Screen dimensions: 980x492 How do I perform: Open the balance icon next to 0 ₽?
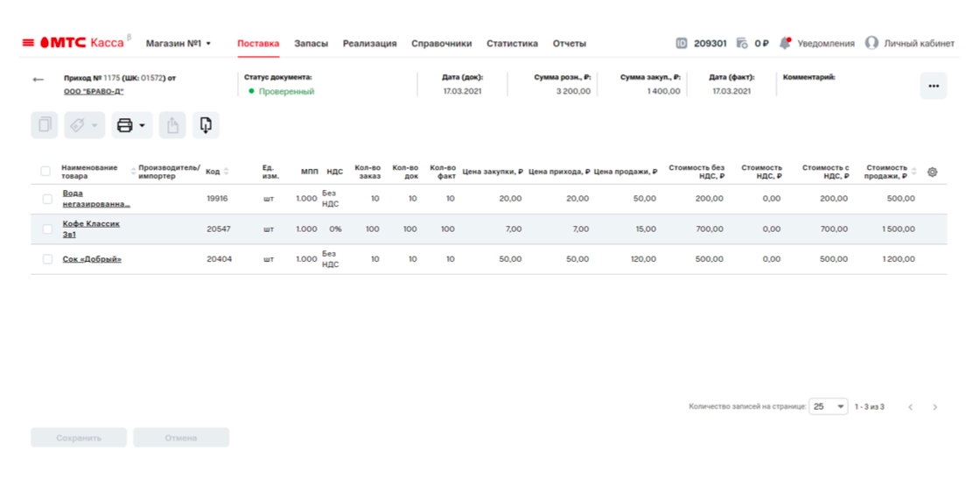(x=742, y=43)
